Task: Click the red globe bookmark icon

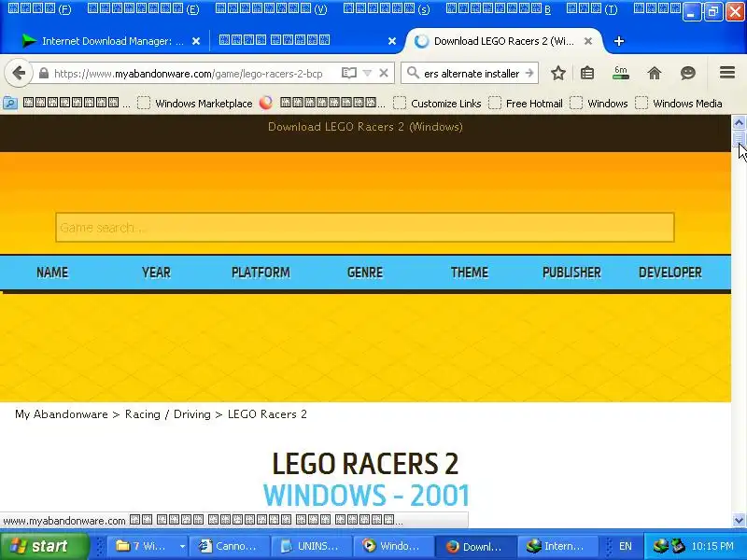Action: (266, 103)
